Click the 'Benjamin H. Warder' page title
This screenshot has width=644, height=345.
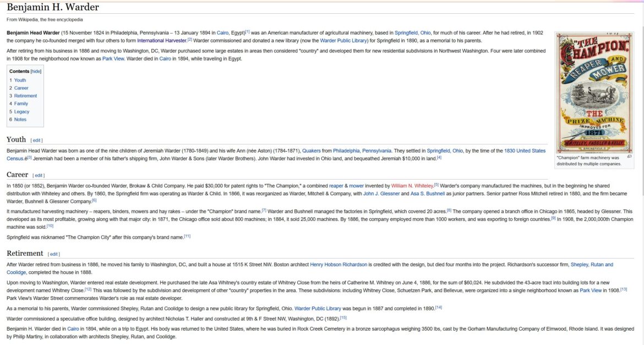(x=53, y=7)
